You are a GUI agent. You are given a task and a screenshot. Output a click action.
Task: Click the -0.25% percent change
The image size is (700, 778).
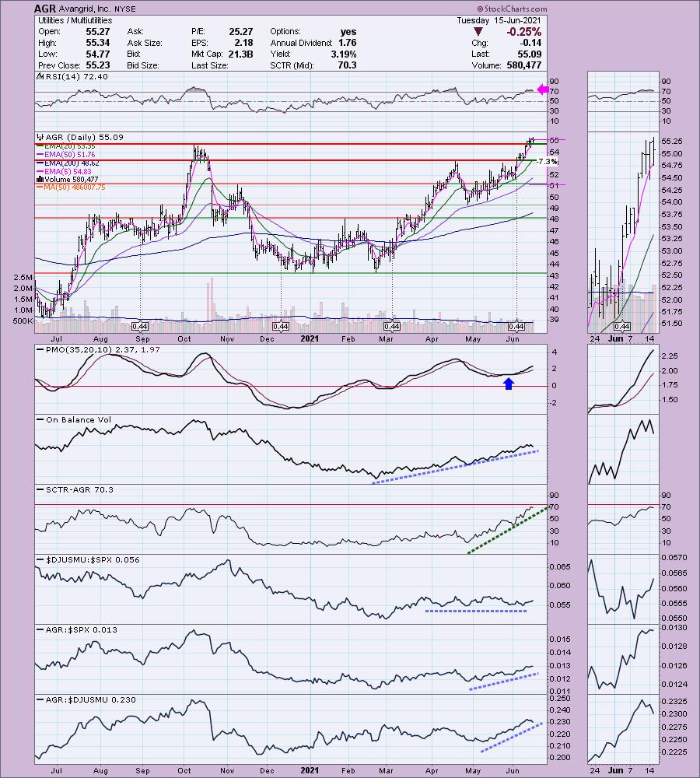coord(524,32)
